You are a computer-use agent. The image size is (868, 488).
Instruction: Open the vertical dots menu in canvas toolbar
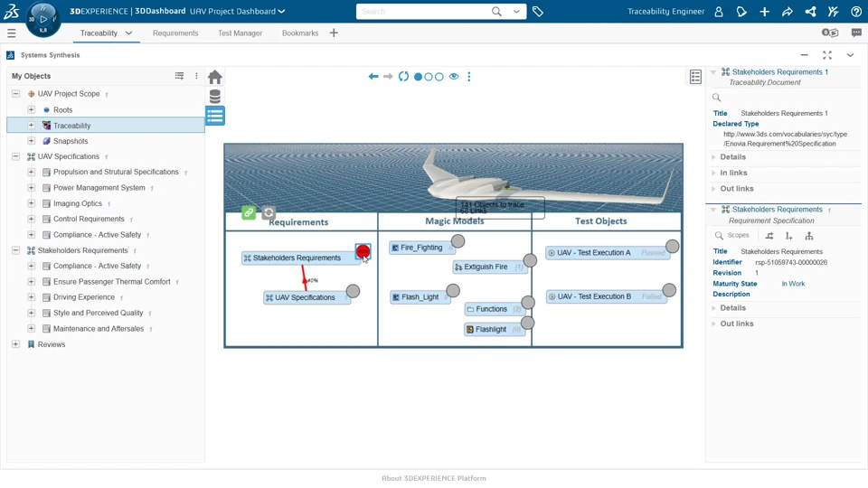coord(469,76)
